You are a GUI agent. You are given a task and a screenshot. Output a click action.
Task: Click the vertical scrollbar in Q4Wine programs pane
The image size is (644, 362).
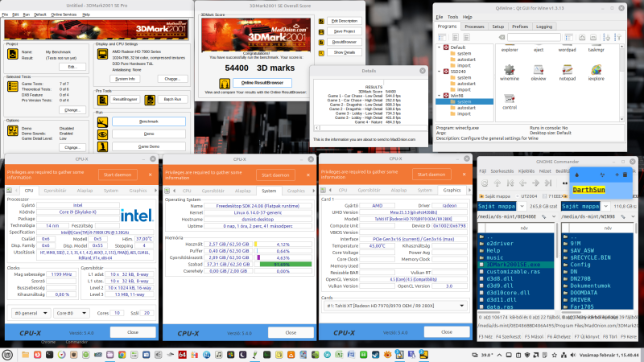pos(621,83)
